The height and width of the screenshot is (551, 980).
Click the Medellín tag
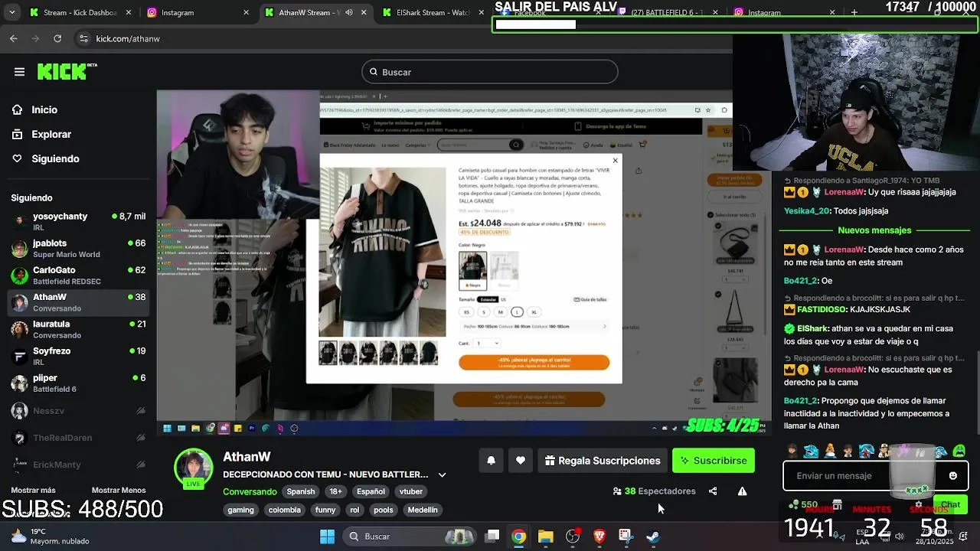coord(423,510)
